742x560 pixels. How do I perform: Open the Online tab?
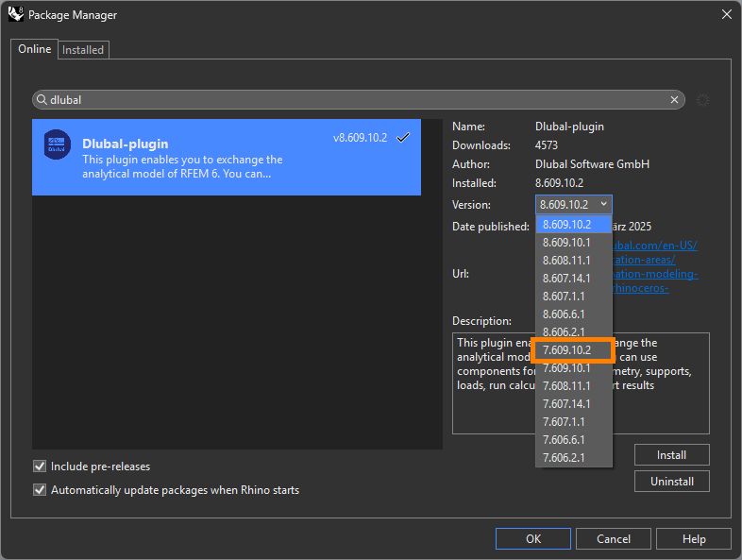click(x=35, y=49)
